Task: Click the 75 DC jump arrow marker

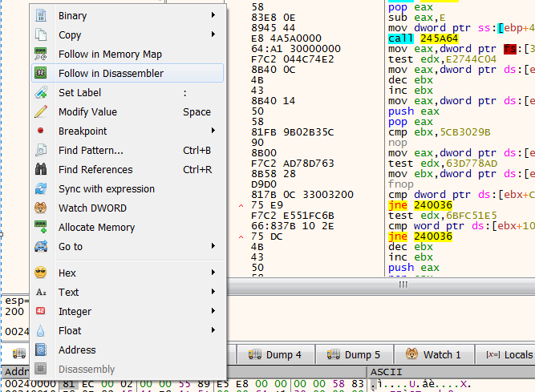Action: pyautogui.click(x=241, y=237)
